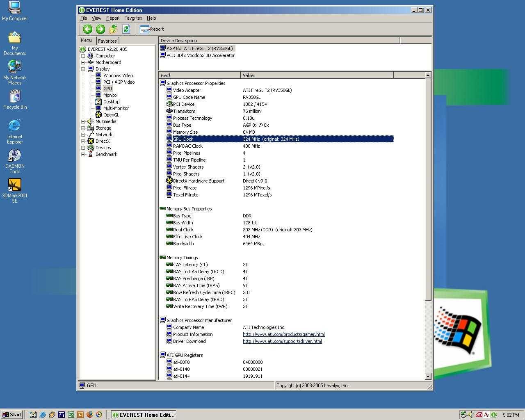Expand the Devices tree node
This screenshot has height=420, width=525.
coord(83,148)
